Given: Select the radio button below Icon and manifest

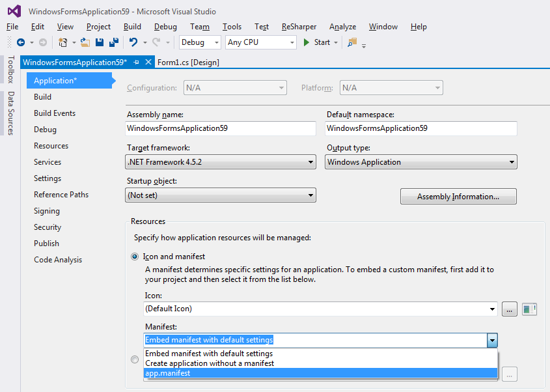Looking at the screenshot, I should pos(135,359).
